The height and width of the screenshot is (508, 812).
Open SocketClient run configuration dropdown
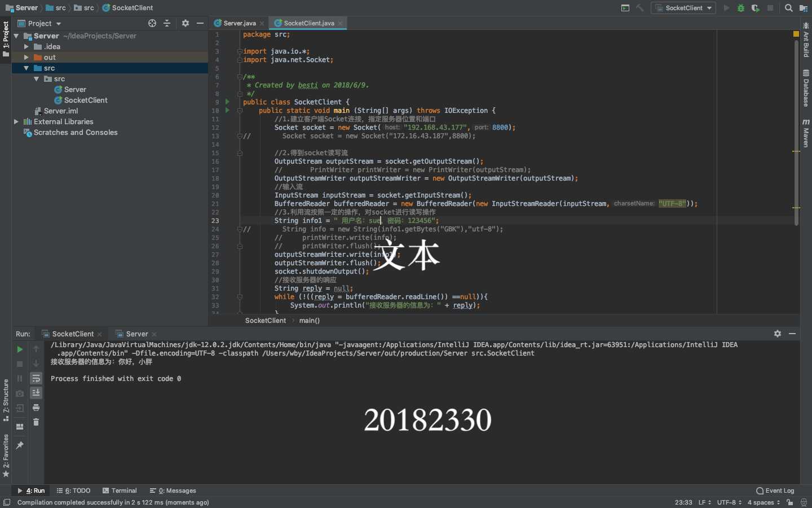point(683,8)
